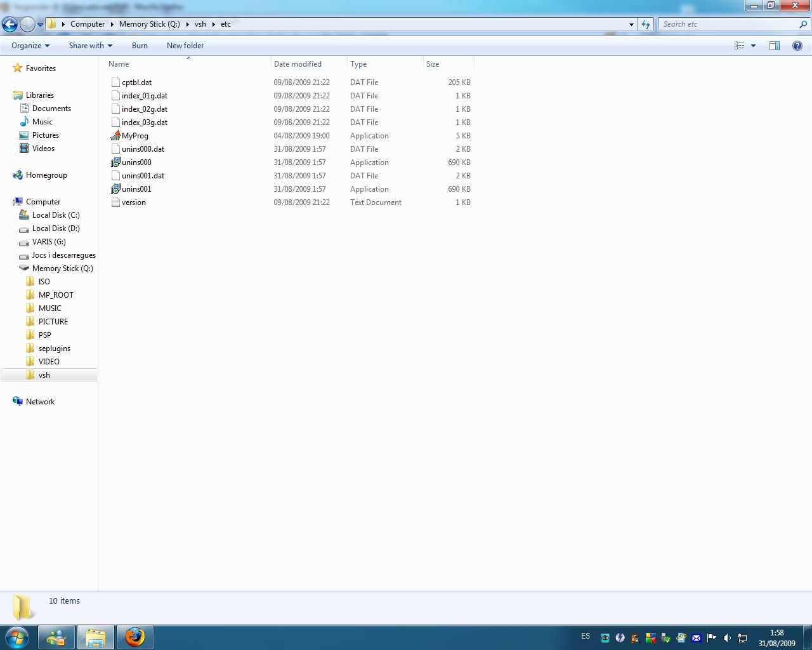Open the Pictures library
Viewport: 812px width, 650px height.
(46, 135)
